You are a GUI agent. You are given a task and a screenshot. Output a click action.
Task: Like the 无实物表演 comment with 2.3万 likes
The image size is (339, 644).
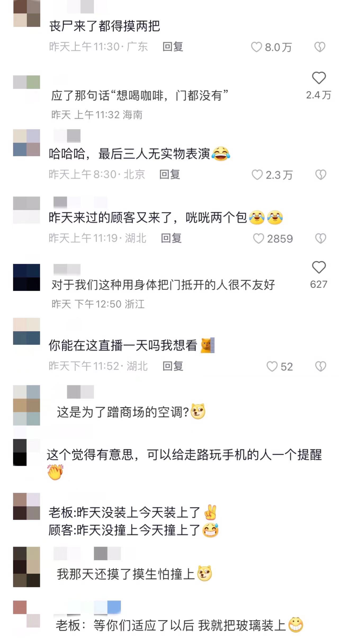click(257, 175)
